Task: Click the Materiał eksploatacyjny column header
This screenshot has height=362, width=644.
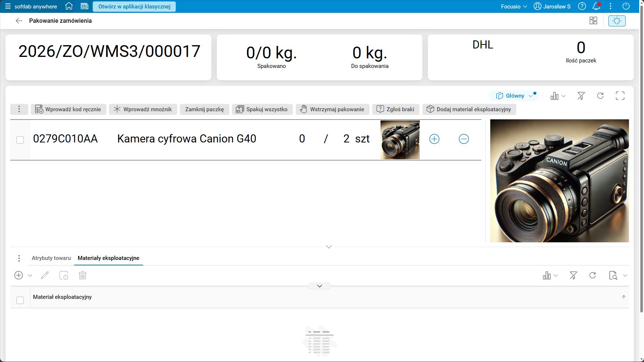Action: coord(62,297)
